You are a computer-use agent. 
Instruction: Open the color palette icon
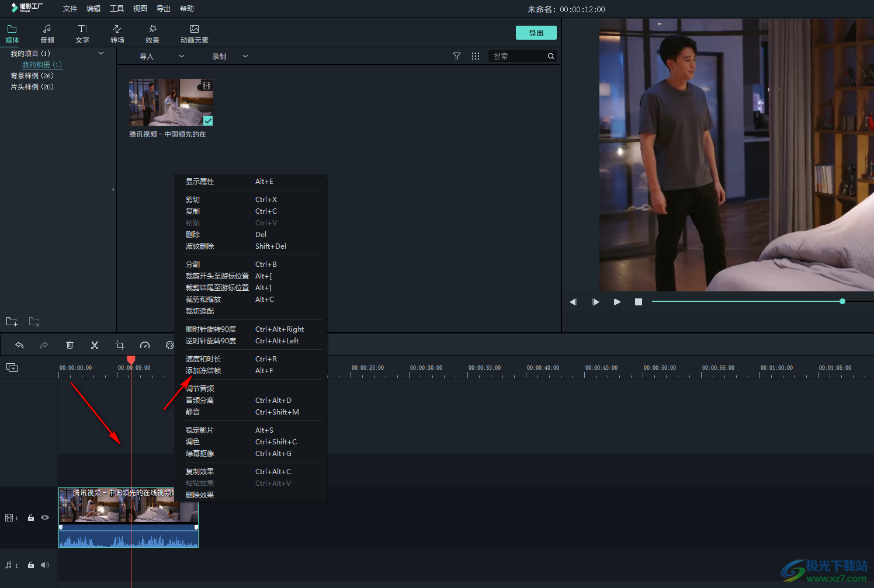(170, 345)
